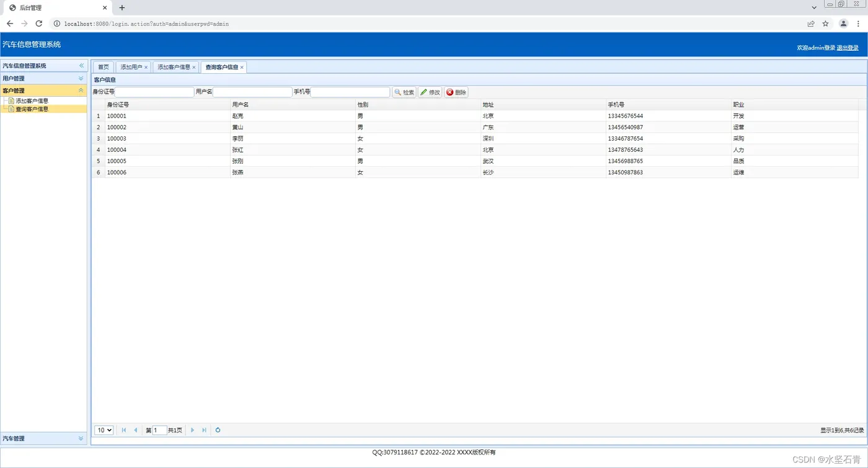Viewport: 868px width, 468px height.
Task: Sort by 身份证号 column header
Action: tap(167, 105)
